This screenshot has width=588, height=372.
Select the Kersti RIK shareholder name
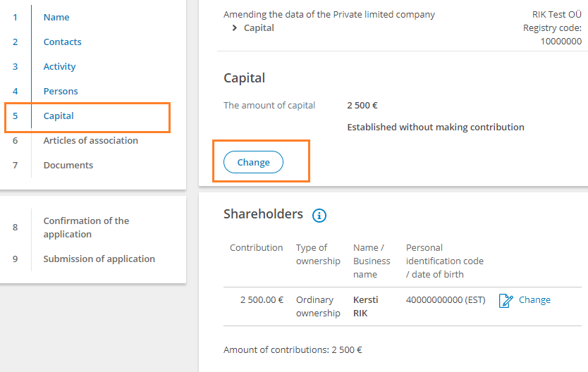pyautogui.click(x=365, y=306)
